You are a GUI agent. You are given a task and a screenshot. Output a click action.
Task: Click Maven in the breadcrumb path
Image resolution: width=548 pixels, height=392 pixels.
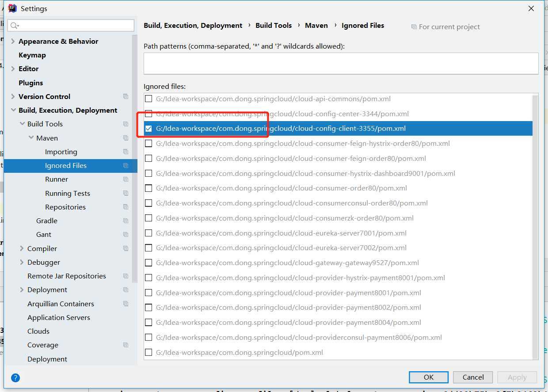tap(316, 25)
